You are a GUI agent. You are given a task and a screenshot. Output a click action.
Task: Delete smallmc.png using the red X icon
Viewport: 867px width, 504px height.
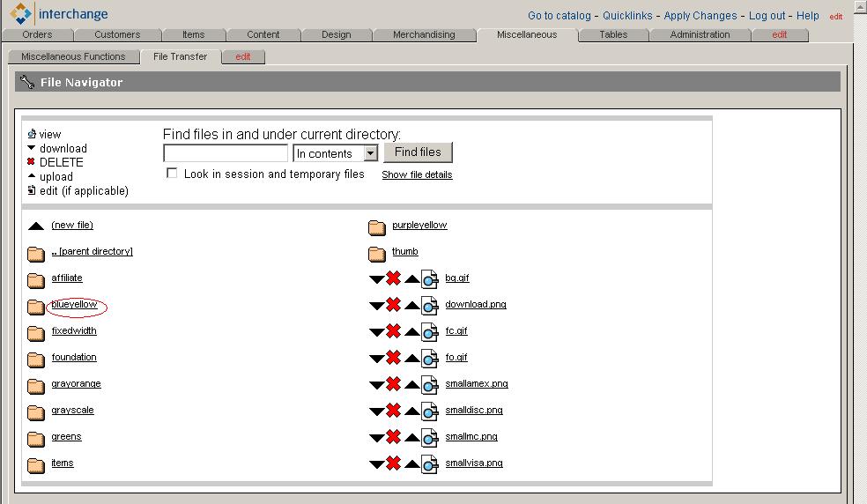point(393,437)
